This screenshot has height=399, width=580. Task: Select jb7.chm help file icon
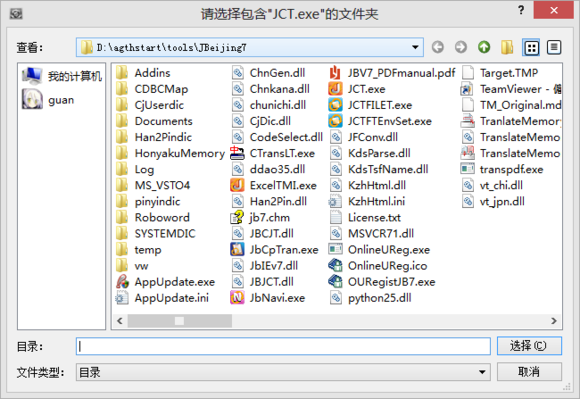(x=237, y=217)
